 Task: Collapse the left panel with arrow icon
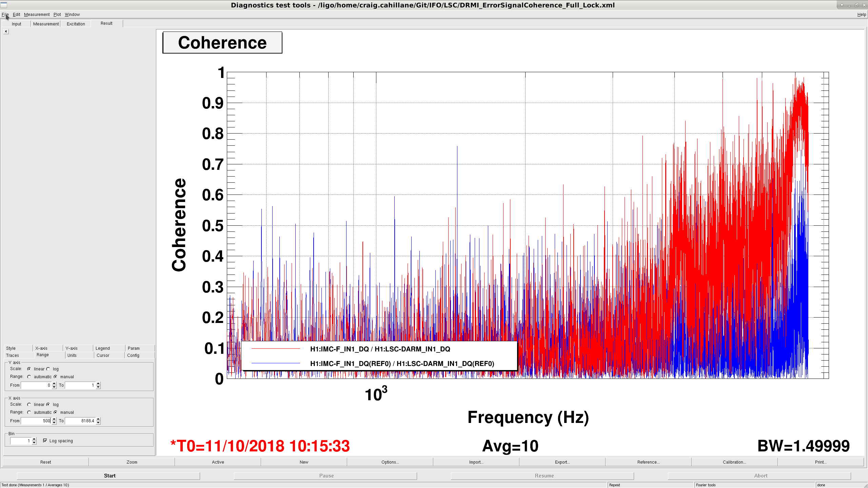(x=6, y=32)
